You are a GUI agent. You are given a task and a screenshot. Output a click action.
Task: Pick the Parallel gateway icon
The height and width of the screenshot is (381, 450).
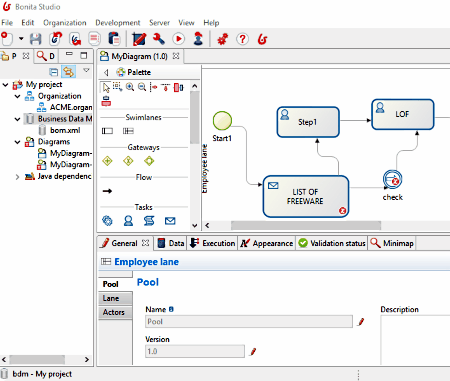tap(107, 161)
